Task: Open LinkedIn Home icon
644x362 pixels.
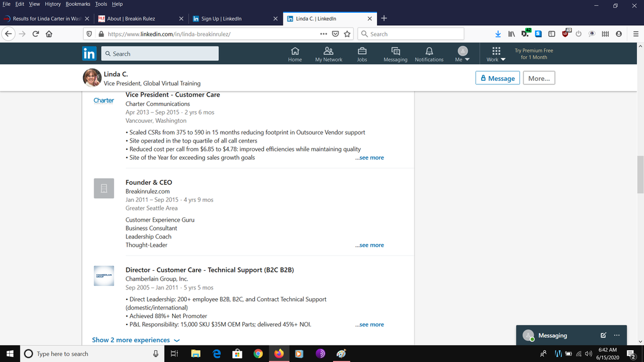Action: [295, 54]
